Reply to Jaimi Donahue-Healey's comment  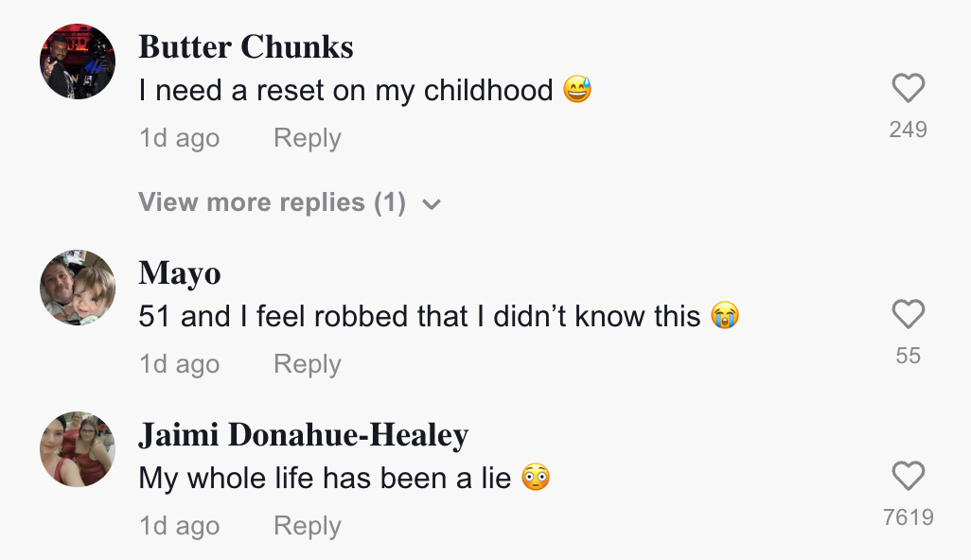coord(307,526)
